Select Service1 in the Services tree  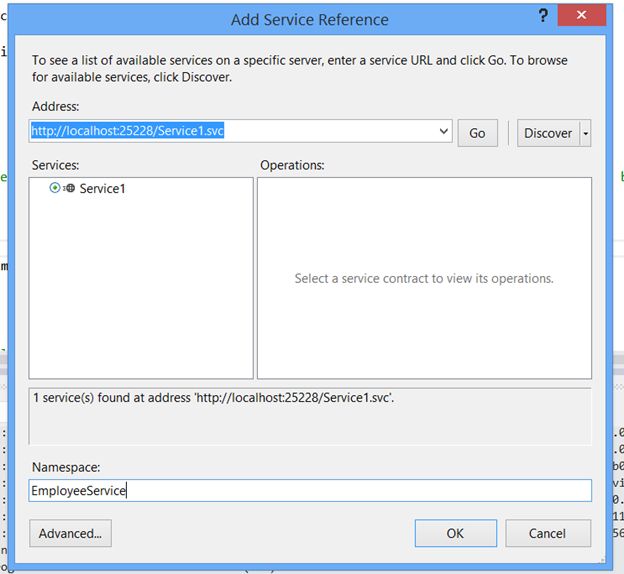102,188
